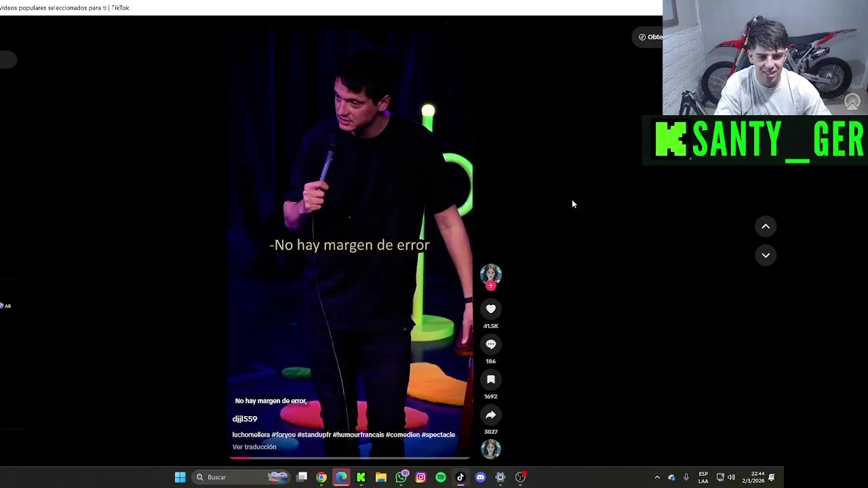Open Google Chrome from the taskbar
The height and width of the screenshot is (488, 868).
(x=321, y=477)
